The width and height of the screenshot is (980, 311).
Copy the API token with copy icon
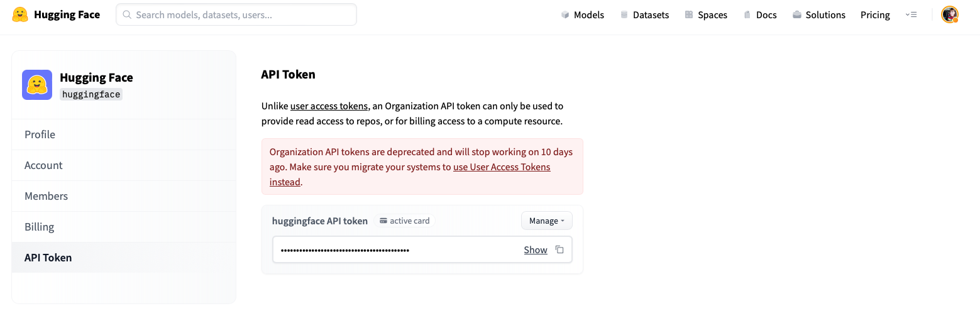point(559,249)
